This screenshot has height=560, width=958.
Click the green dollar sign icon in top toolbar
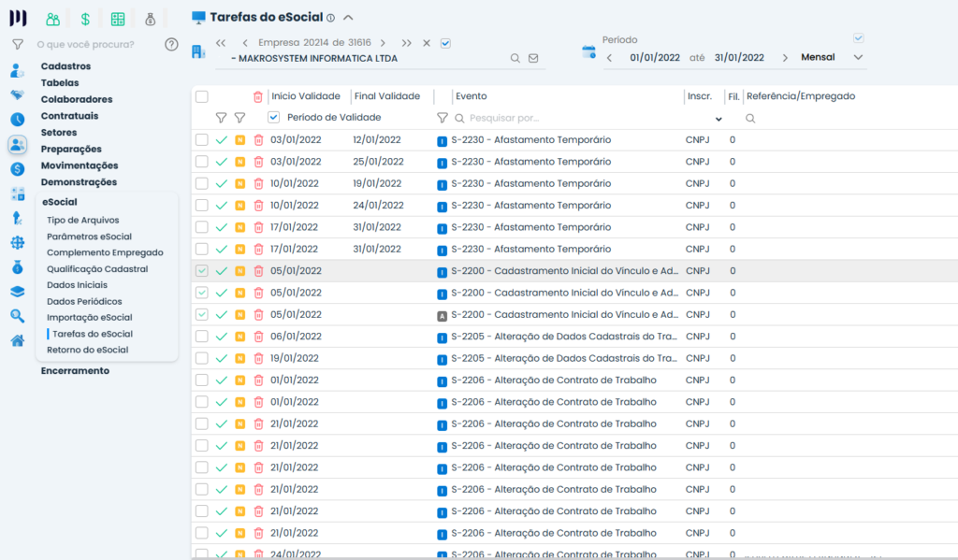(85, 19)
